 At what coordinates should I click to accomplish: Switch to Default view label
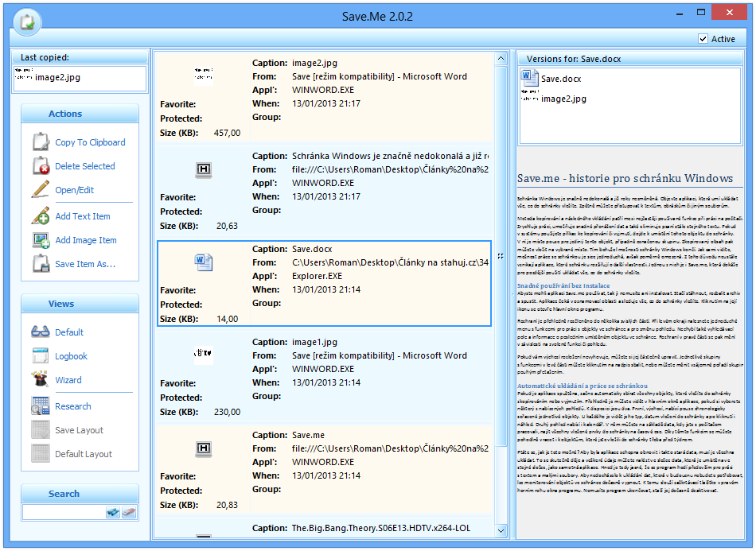pyautogui.click(x=69, y=332)
